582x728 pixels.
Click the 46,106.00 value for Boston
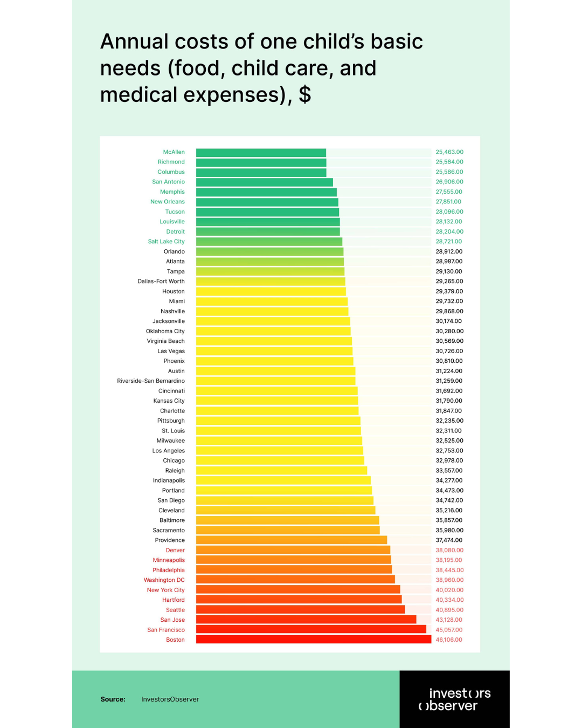pyautogui.click(x=449, y=640)
